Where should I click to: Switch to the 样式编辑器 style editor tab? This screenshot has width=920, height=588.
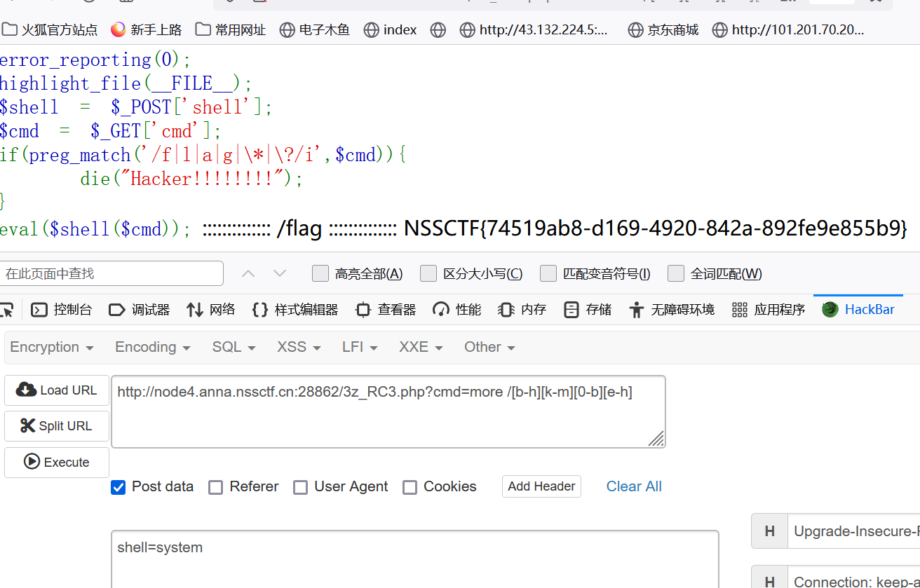(x=295, y=310)
